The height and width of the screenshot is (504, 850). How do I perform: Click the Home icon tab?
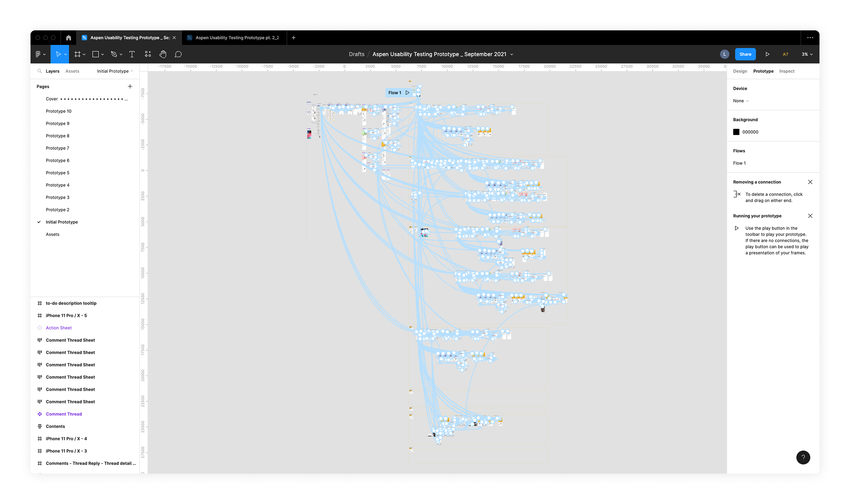(69, 38)
